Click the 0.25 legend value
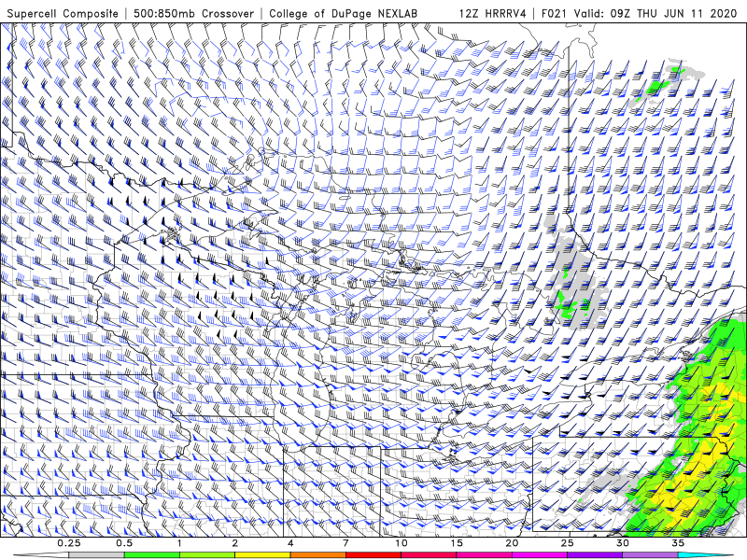747x560 pixels. pos(69,543)
